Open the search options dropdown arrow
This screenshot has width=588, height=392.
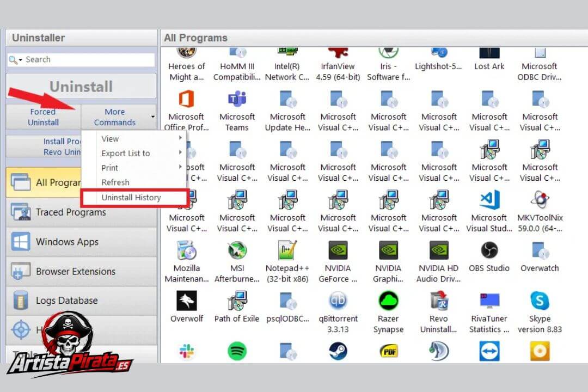coord(20,60)
